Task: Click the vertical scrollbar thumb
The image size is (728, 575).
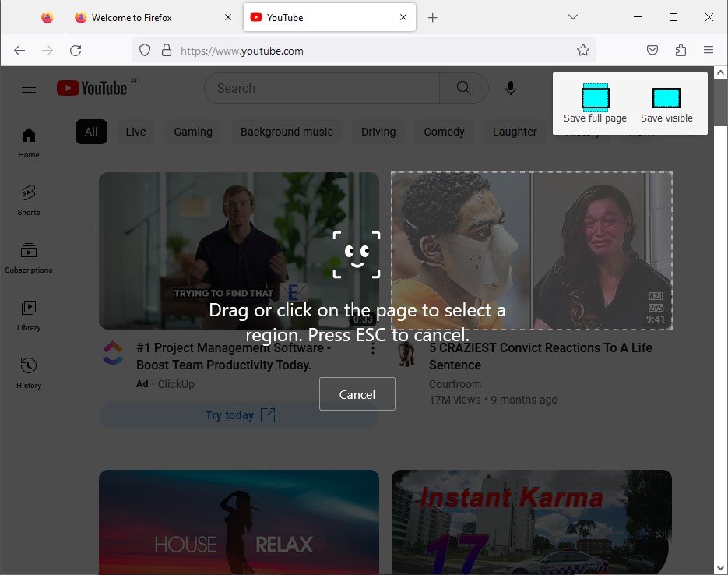Action: pyautogui.click(x=720, y=102)
